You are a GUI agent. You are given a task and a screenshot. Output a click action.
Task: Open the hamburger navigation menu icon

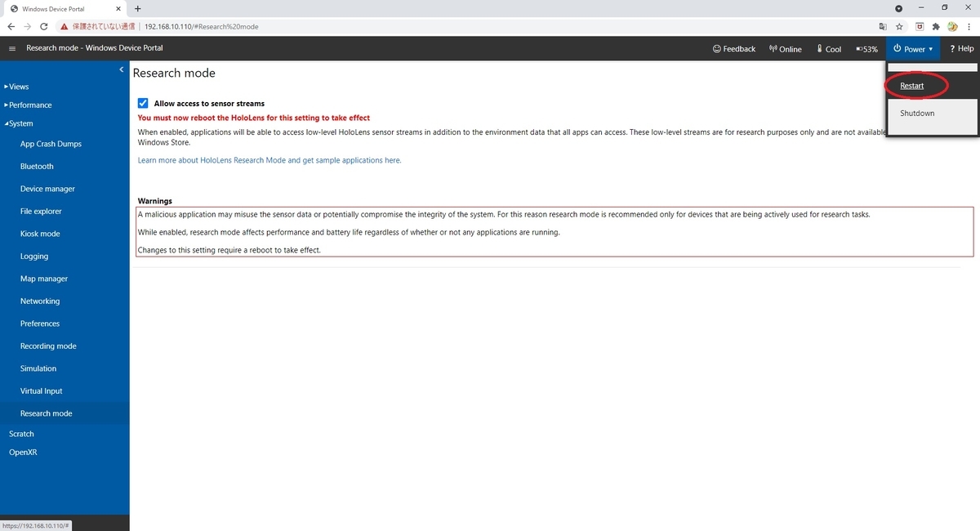12,48
